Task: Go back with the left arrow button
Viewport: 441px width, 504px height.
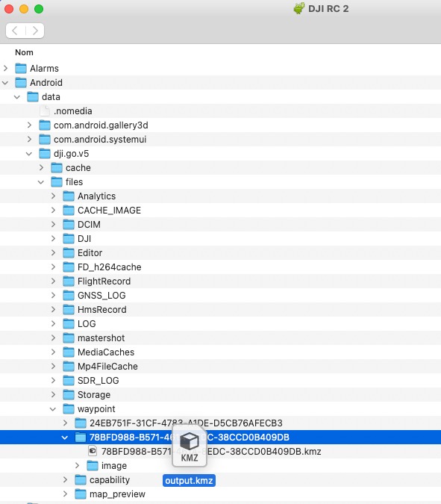Action: 15,31
